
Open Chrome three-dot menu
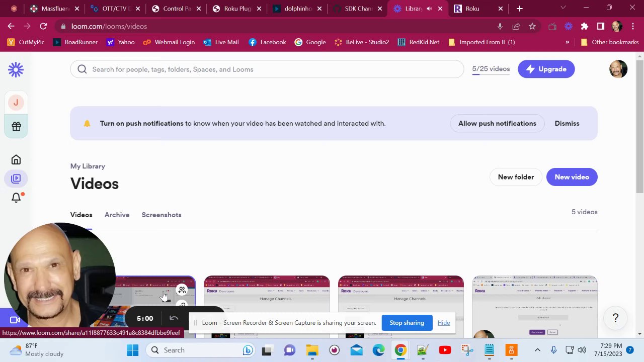coord(632,26)
